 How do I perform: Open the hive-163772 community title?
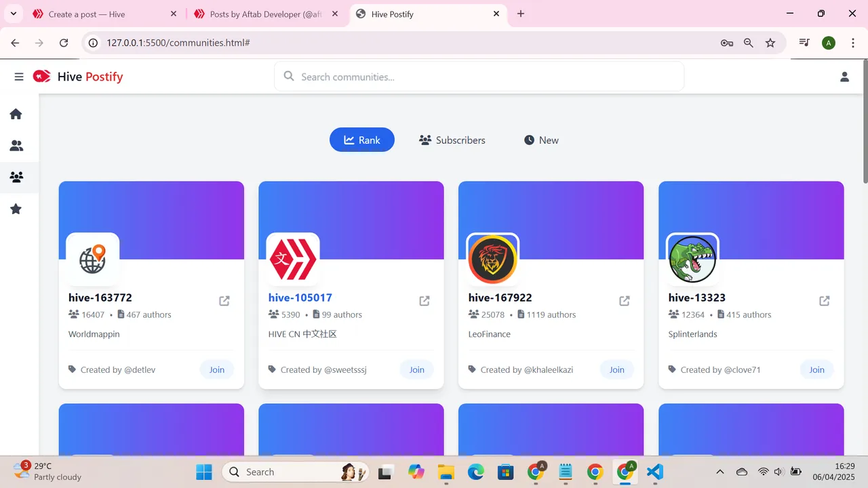pyautogui.click(x=100, y=298)
